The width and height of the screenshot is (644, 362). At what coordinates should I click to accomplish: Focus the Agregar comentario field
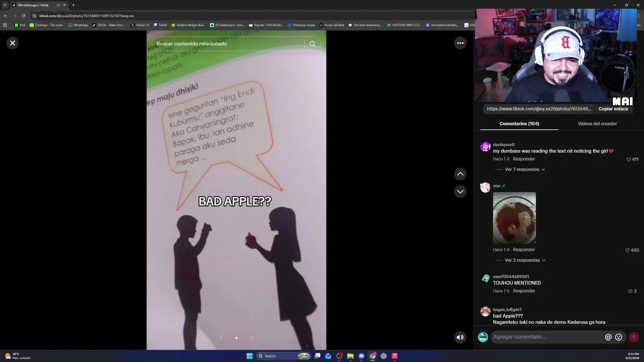point(547,337)
